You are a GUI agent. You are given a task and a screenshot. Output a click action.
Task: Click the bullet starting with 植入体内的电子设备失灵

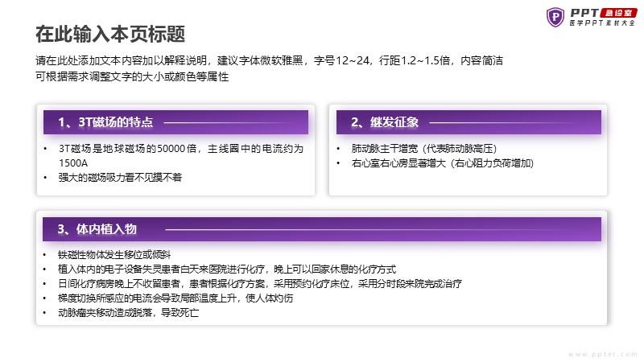(227, 269)
